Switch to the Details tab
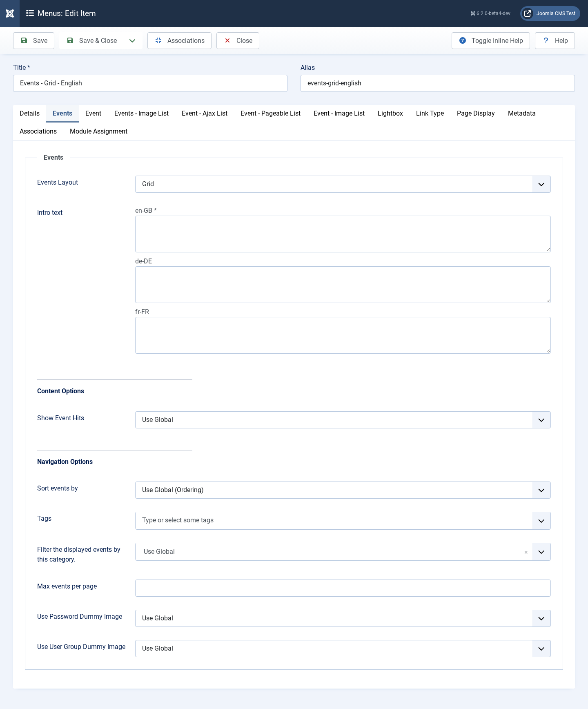The height and width of the screenshot is (709, 588). click(29, 114)
